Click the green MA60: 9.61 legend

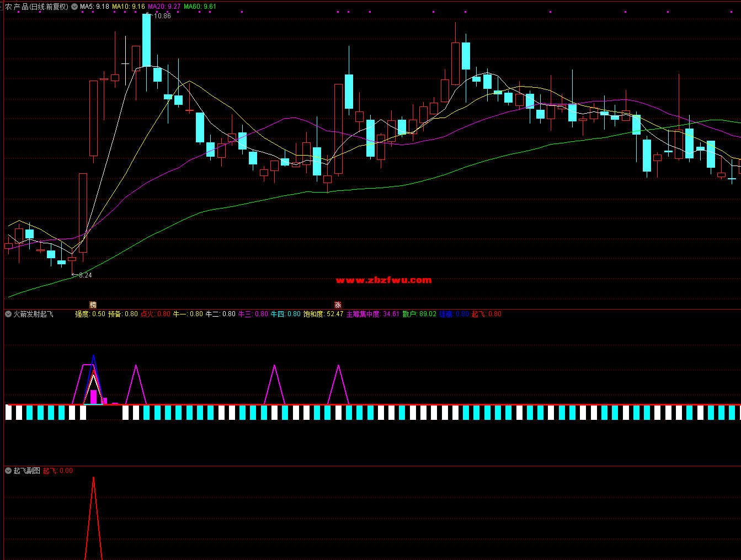click(x=200, y=7)
